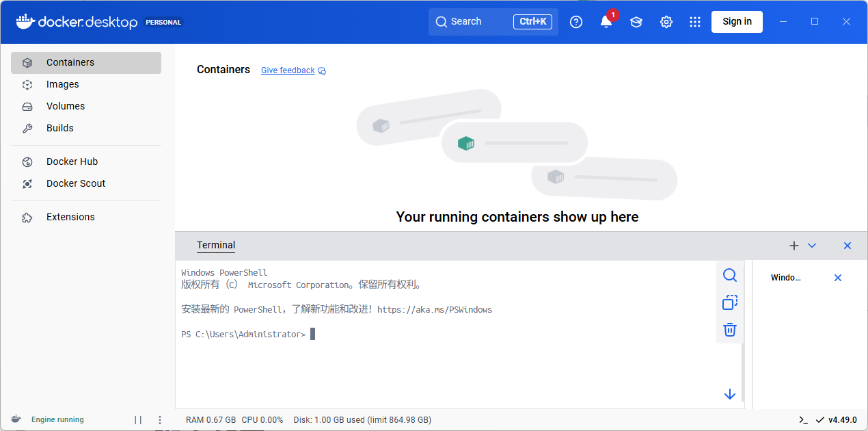
Task: Open Settings via the gear icon
Action: [666, 22]
